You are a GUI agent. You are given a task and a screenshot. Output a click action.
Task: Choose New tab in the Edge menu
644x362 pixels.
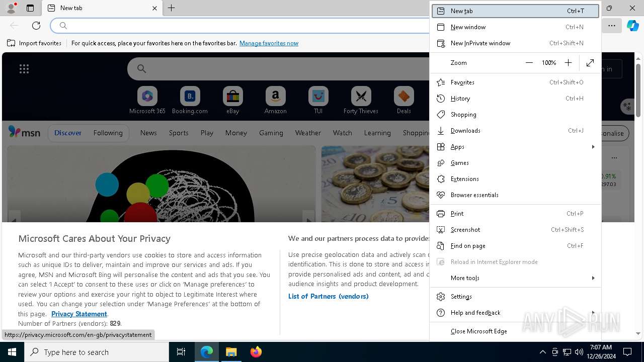pos(516,11)
